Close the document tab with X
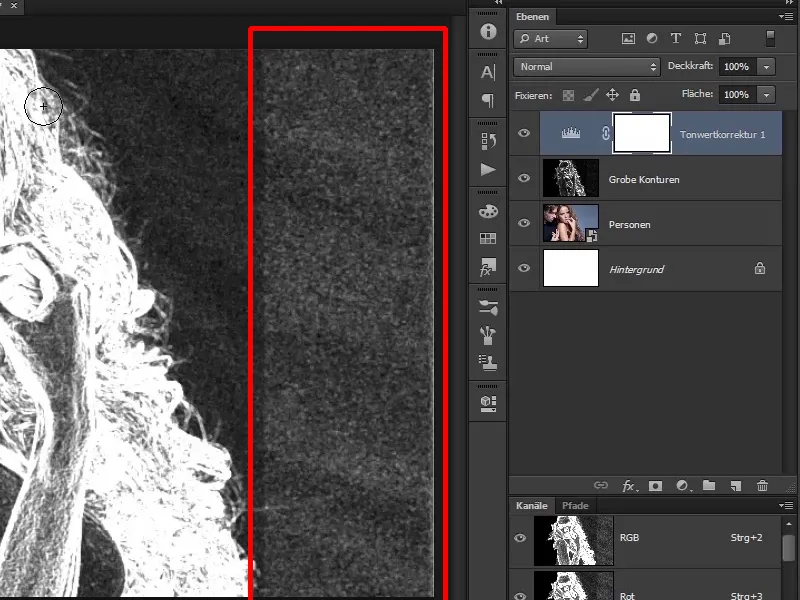Viewport: 800px width, 600px height. tap(14, 6)
